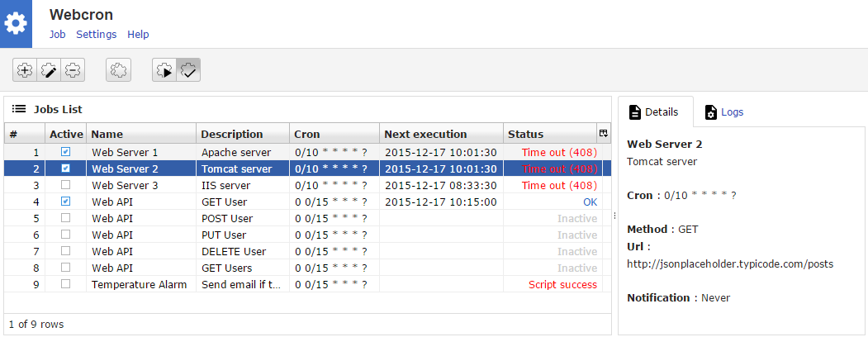Screen dimensions: 868x337
Task: Tick Active checkbox for Temperature Alarm
Action: pos(66,284)
